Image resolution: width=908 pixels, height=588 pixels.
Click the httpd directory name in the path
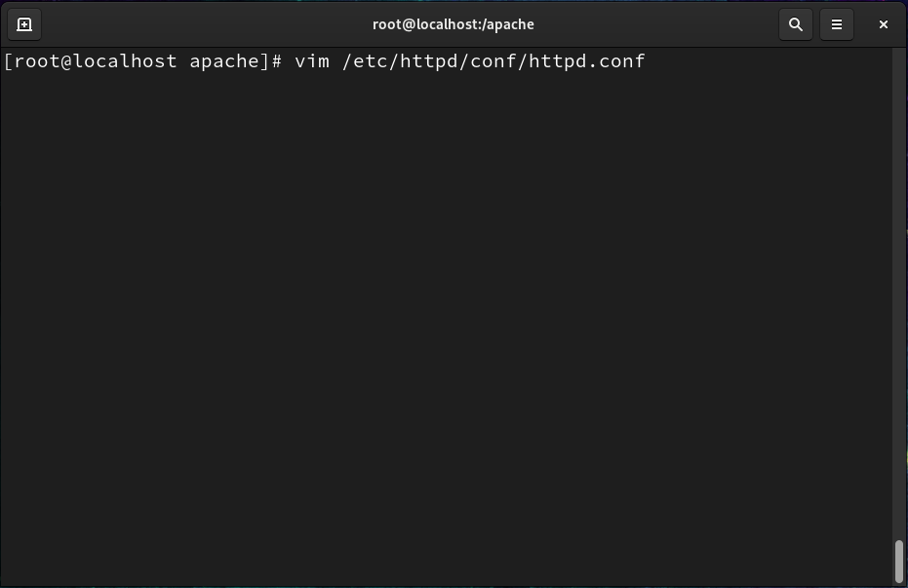click(429, 61)
